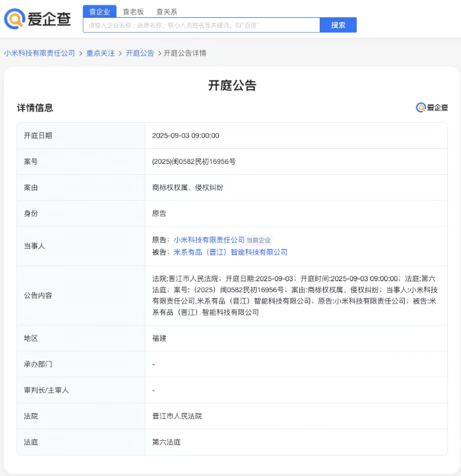This screenshot has width=461, height=476.
Task: Select the 原告 identity value
Action: coord(159,213)
